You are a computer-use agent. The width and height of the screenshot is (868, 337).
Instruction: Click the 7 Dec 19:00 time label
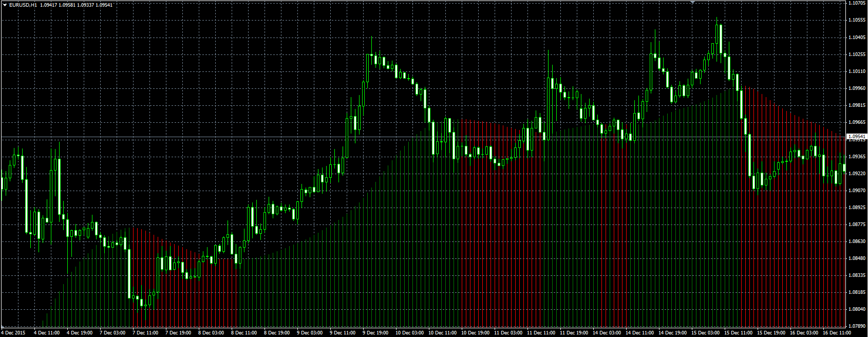pyautogui.click(x=178, y=333)
